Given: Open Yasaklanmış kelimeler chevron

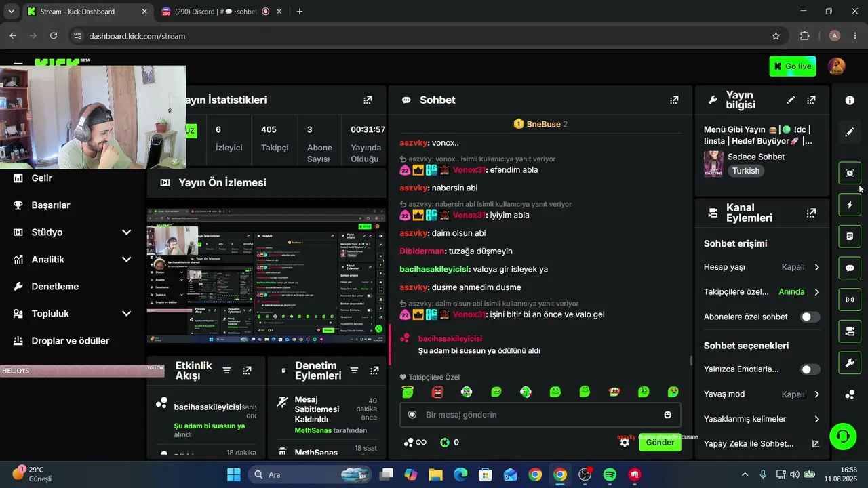Looking at the screenshot, I should tap(816, 419).
